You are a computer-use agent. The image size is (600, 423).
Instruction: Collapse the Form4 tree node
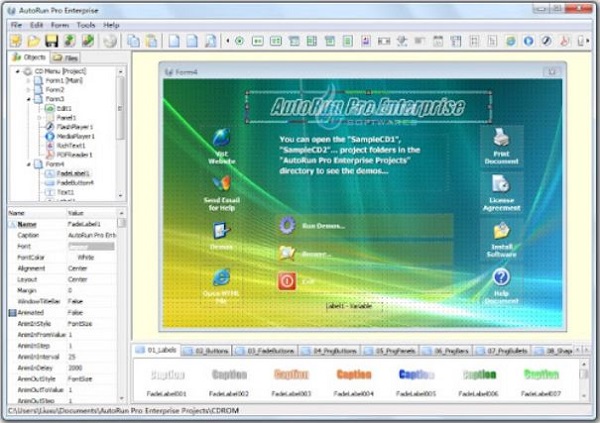(28, 165)
